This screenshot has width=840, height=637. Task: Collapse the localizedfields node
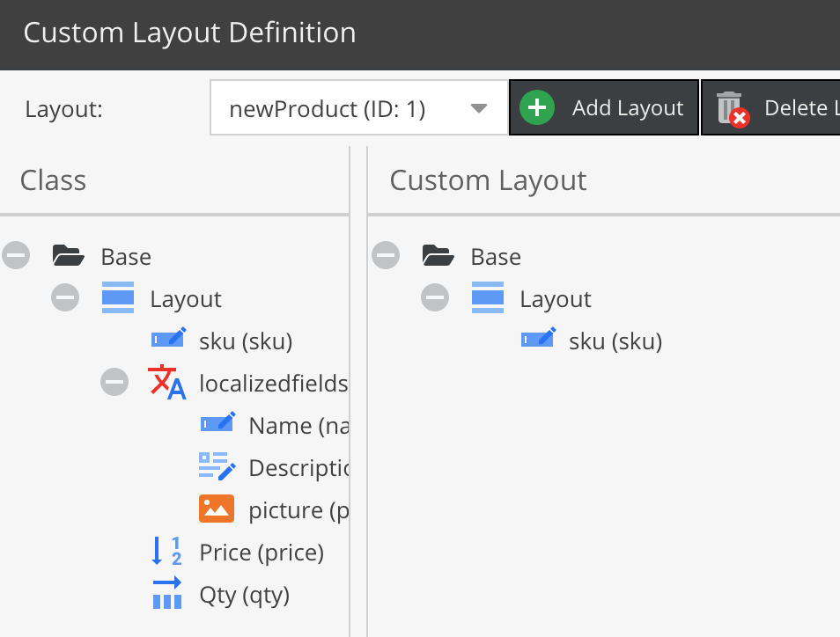click(x=114, y=382)
